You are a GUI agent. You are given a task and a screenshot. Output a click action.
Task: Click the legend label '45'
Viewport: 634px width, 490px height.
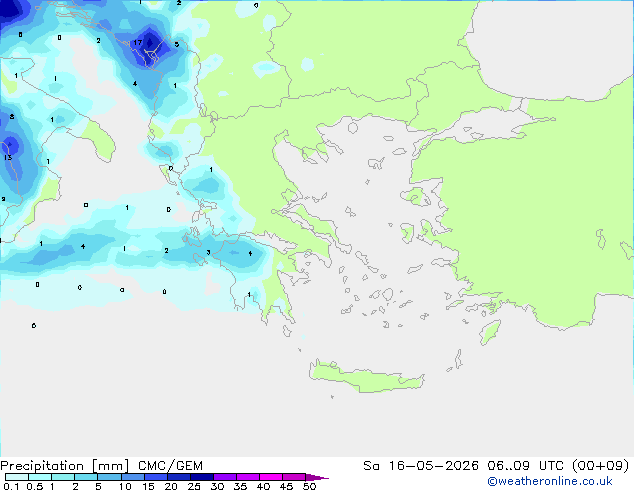pyautogui.click(x=286, y=486)
